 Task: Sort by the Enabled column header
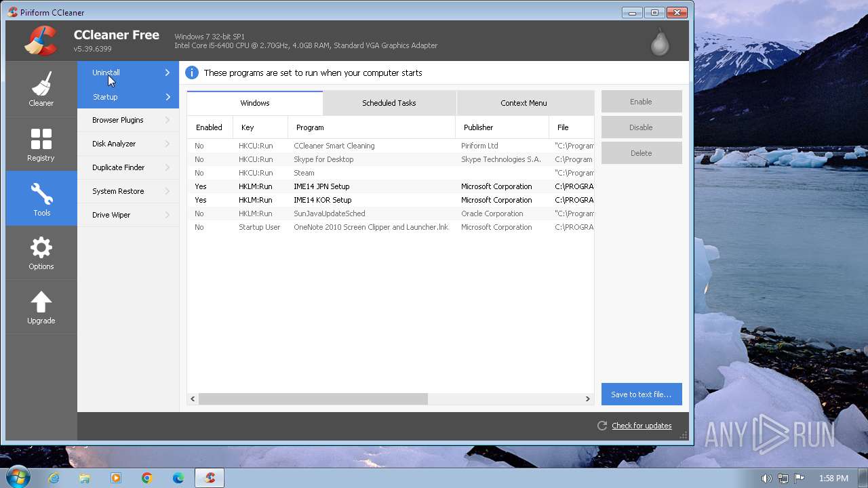click(x=210, y=127)
